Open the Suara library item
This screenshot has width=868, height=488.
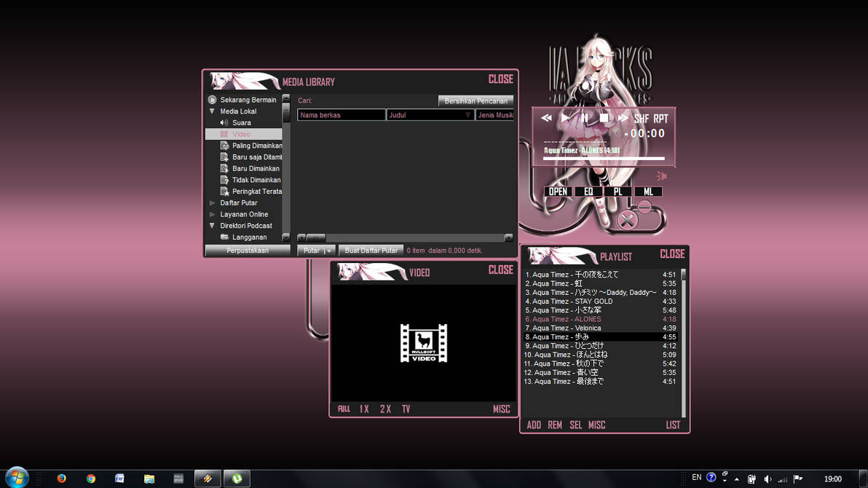pyautogui.click(x=241, y=123)
